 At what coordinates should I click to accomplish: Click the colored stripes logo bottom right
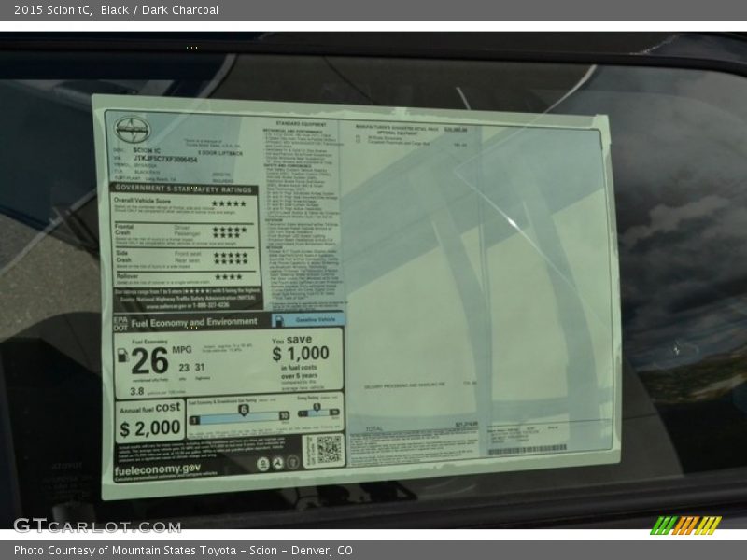685,525
